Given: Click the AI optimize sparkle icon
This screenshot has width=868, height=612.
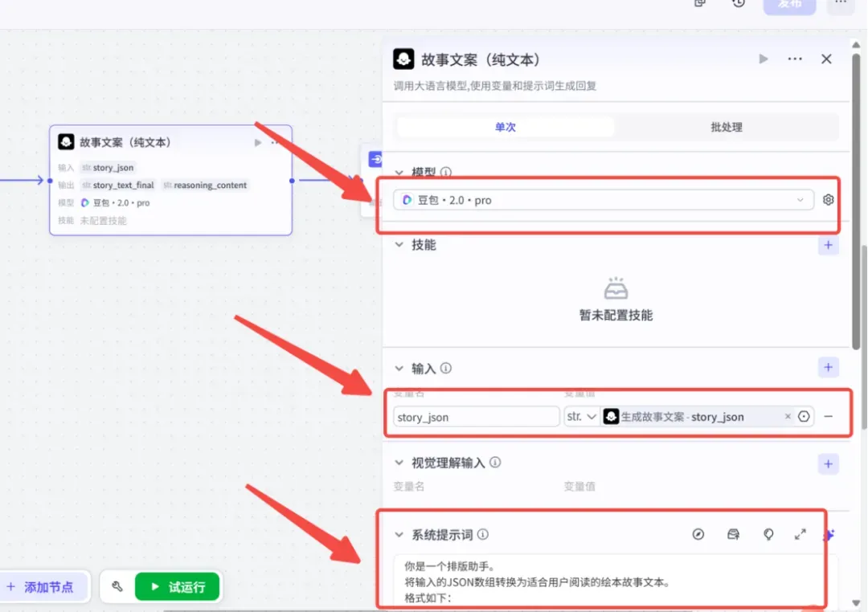Looking at the screenshot, I should click(x=829, y=535).
